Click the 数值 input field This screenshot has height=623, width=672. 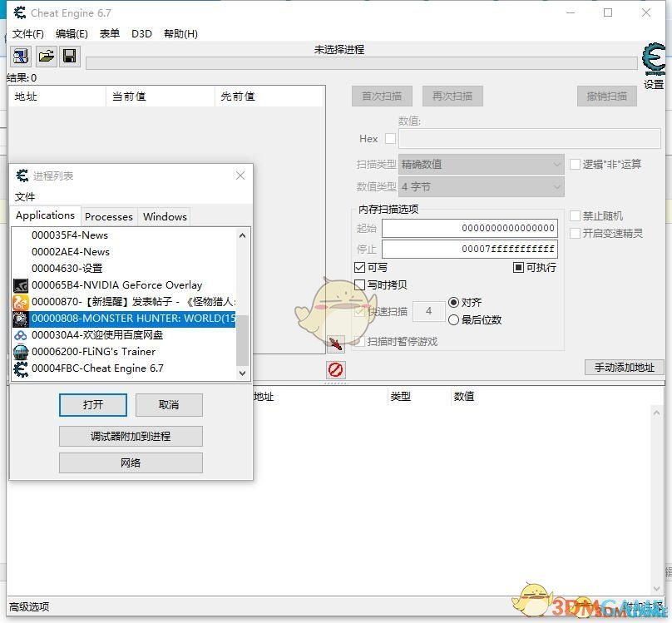point(529,139)
